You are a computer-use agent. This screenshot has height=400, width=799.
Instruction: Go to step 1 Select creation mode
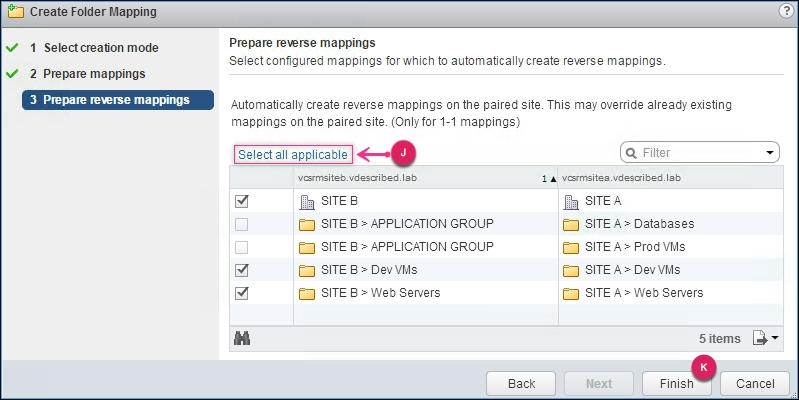pos(94,47)
